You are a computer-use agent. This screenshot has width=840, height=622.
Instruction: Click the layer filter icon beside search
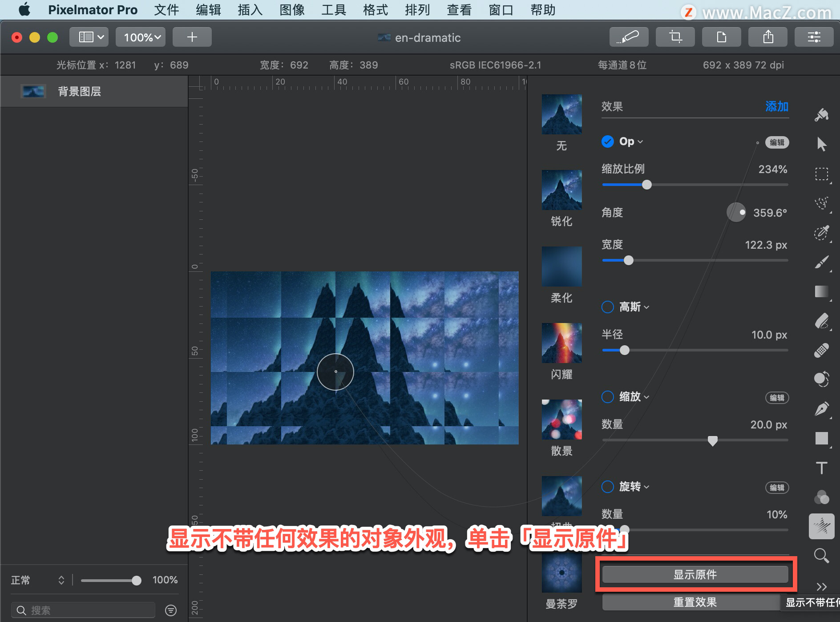[x=170, y=610]
